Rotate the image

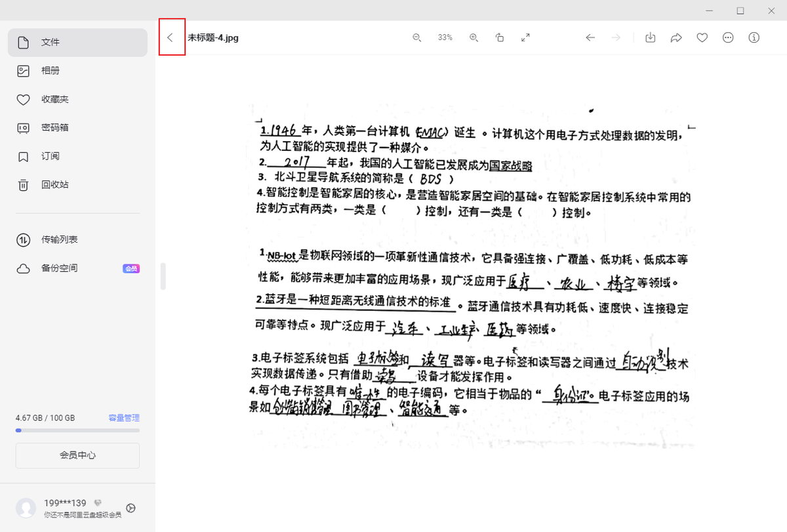point(500,37)
